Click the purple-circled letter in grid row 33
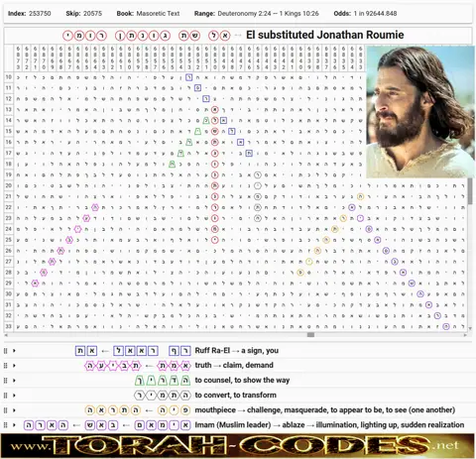Screen dimensions: 476x459 tap(446, 326)
